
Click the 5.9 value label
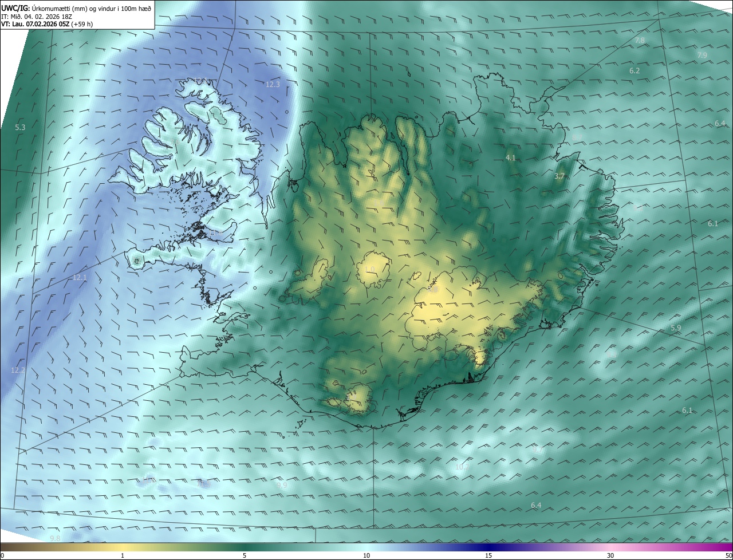click(x=676, y=328)
